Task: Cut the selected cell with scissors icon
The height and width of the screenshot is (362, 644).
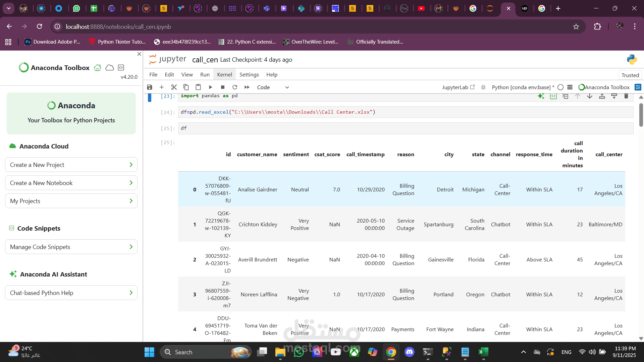Action: click(x=174, y=87)
